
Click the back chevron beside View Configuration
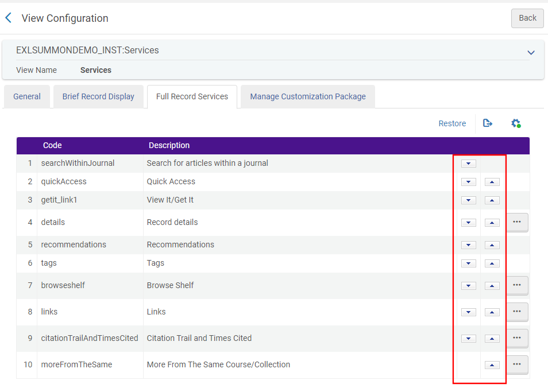9,18
